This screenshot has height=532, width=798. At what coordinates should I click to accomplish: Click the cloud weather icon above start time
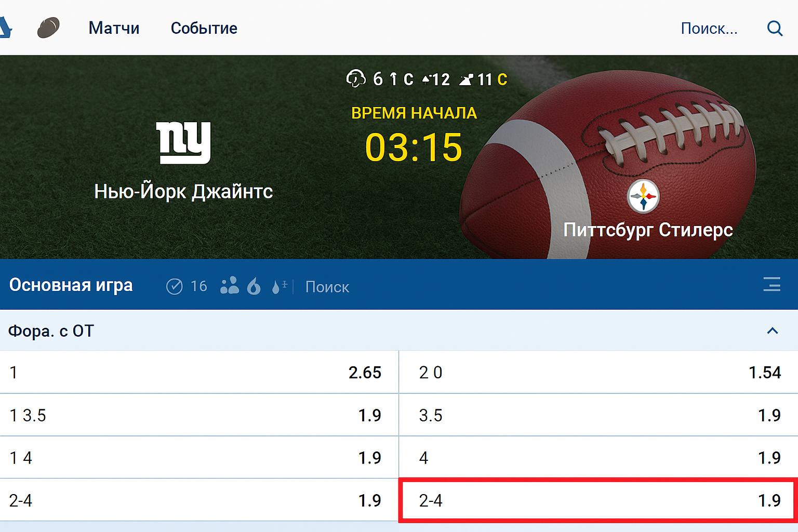point(356,79)
